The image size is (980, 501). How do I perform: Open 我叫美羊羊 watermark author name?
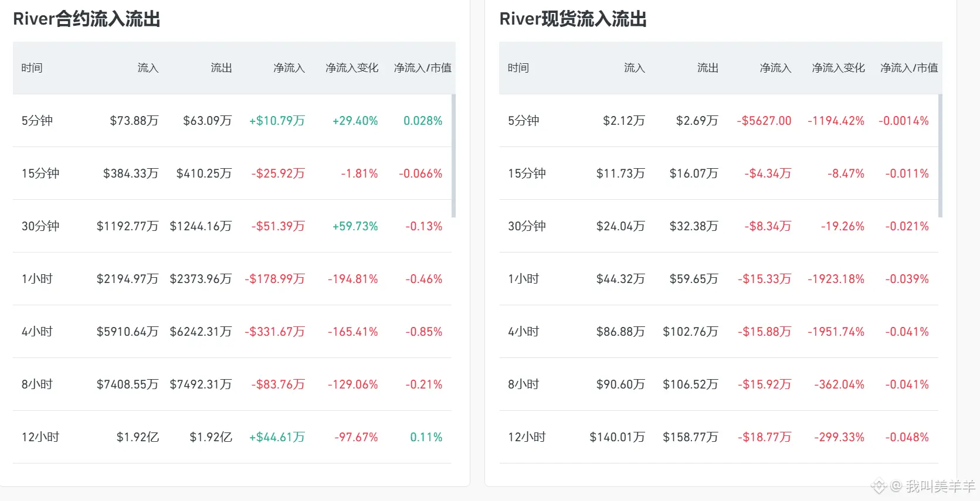pos(940,486)
